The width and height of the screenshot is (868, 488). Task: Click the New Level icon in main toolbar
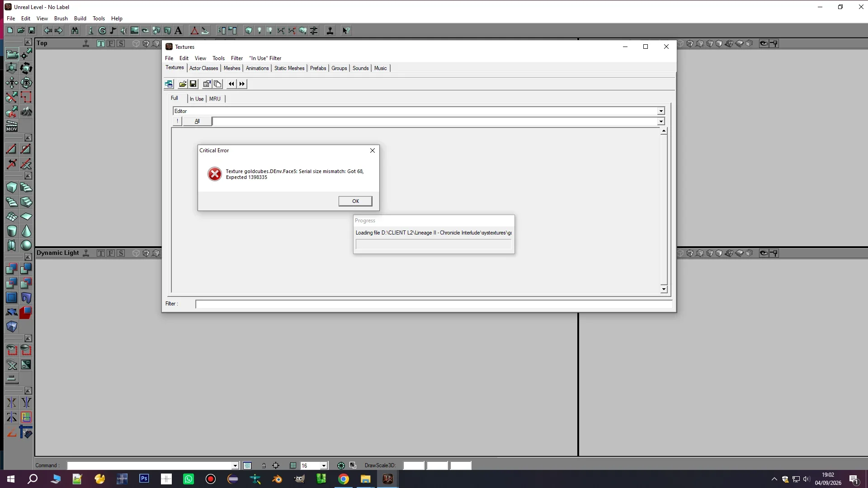[x=10, y=30]
